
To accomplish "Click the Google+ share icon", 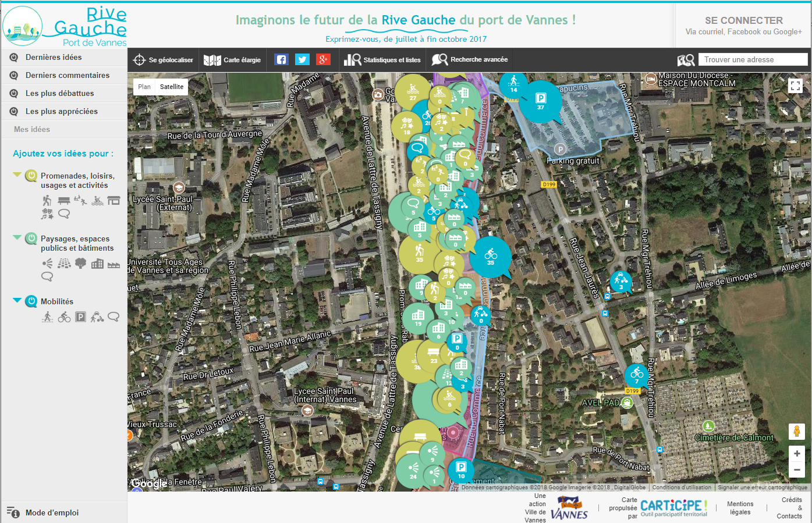I will click(323, 59).
